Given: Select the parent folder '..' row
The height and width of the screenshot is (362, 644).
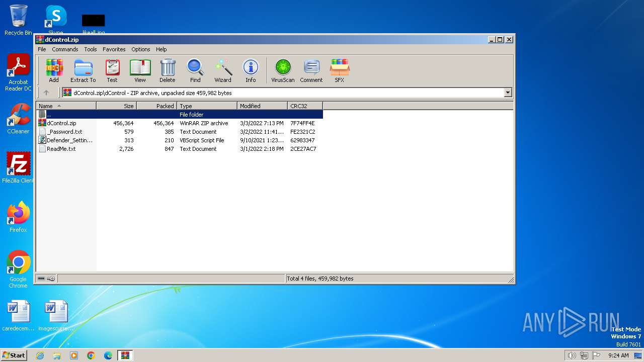Looking at the screenshot, I should click(x=180, y=115).
